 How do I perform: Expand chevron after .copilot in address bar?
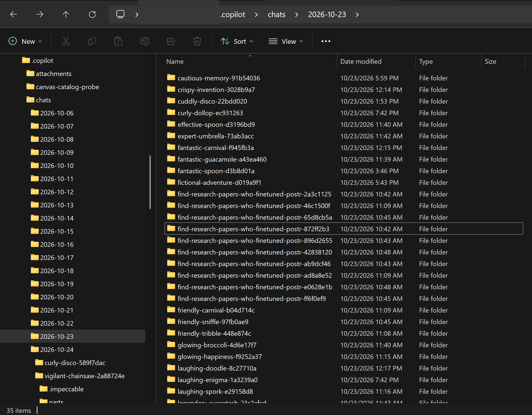pos(256,15)
